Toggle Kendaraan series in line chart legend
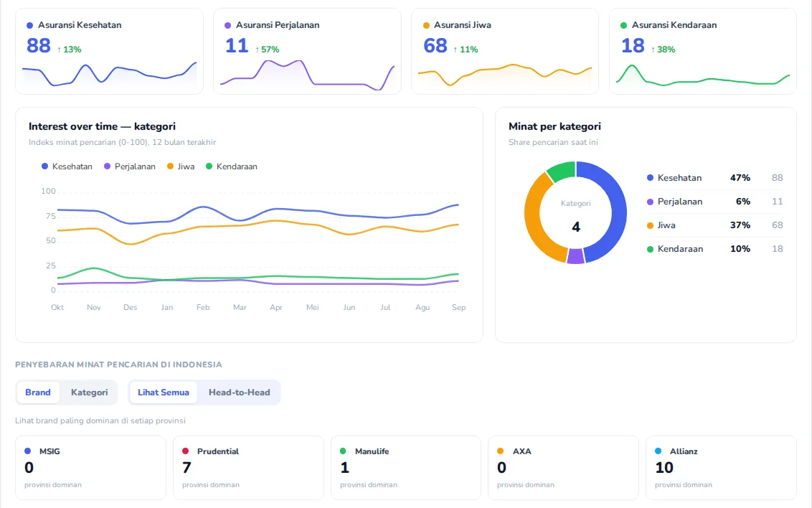812x508 pixels. point(232,166)
